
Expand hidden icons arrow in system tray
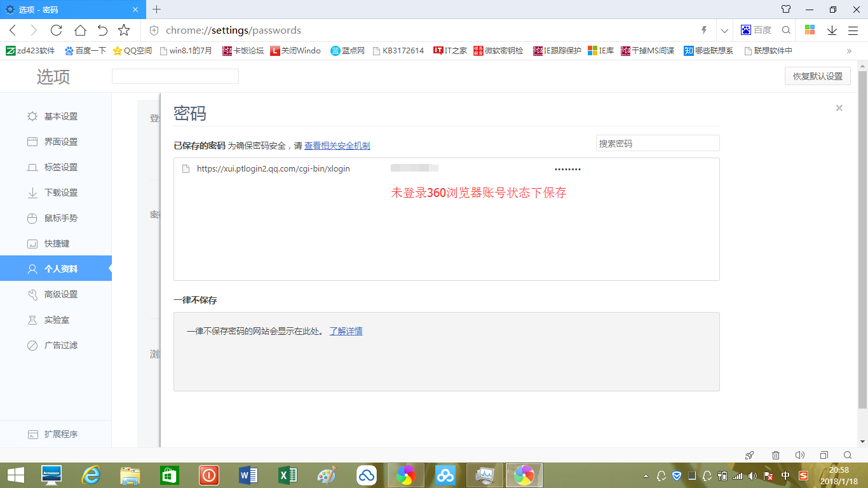click(646, 475)
